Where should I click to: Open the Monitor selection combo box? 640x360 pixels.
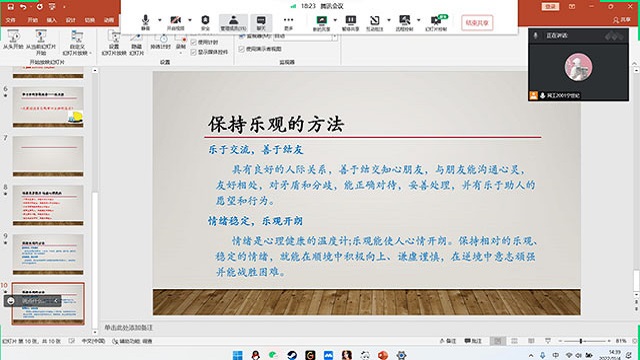pyautogui.click(x=306, y=37)
